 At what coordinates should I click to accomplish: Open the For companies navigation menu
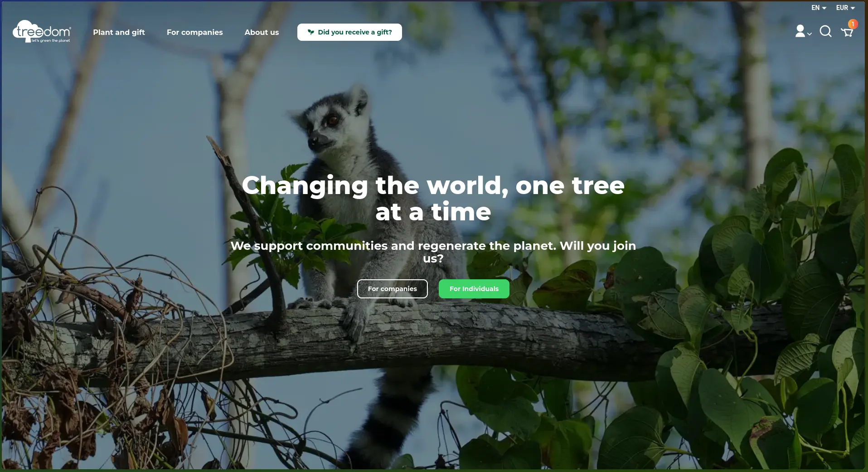(194, 32)
